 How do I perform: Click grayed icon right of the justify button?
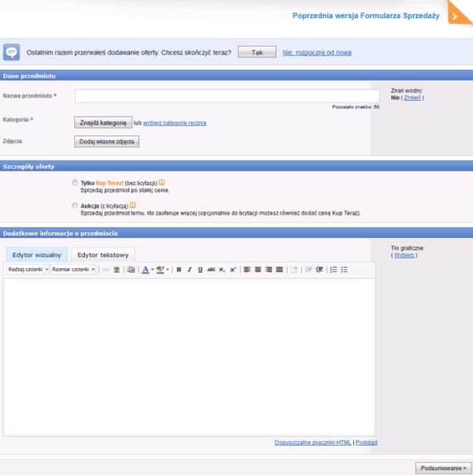pyautogui.click(x=293, y=270)
